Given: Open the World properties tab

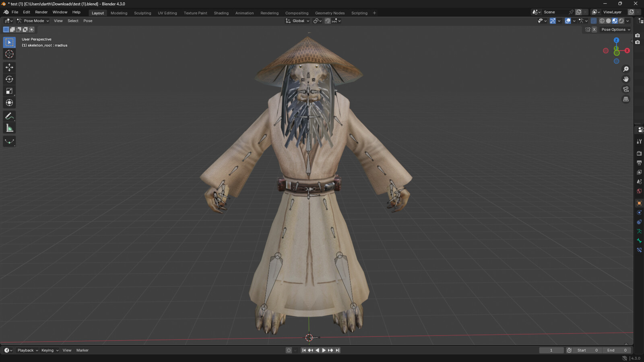Looking at the screenshot, I should tap(639, 191).
